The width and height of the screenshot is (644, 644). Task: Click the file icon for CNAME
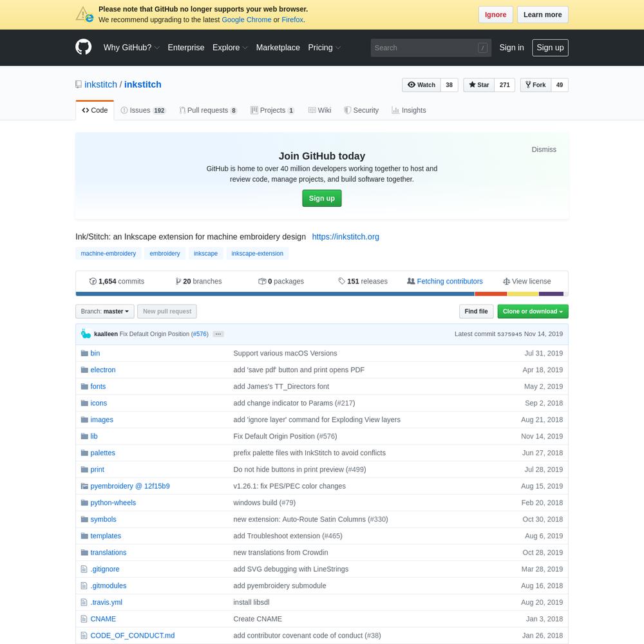[84, 618]
